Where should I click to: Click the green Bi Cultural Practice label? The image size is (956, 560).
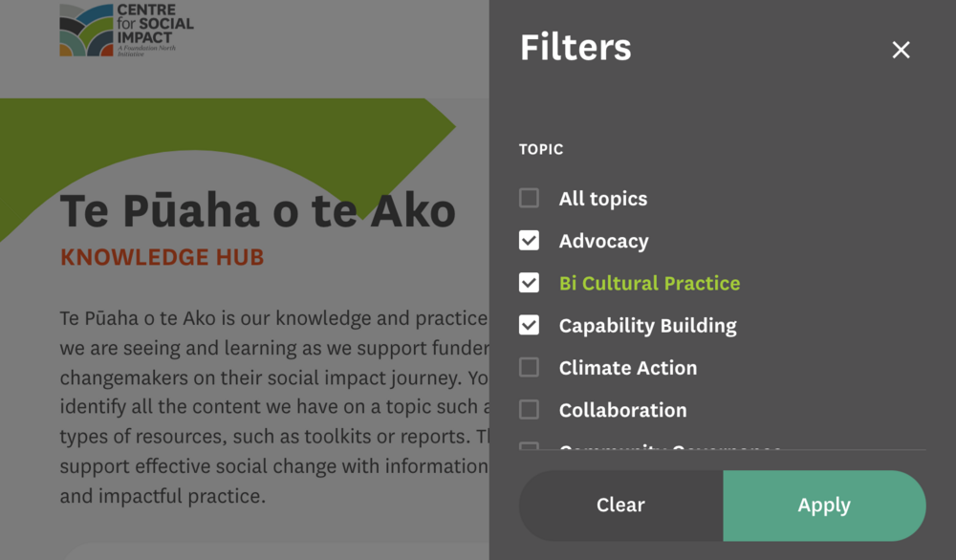(649, 283)
